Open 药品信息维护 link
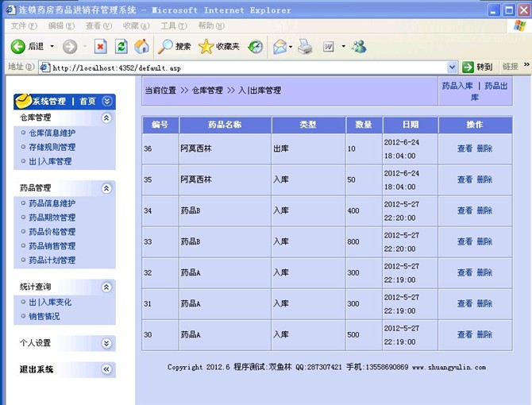 (52, 203)
